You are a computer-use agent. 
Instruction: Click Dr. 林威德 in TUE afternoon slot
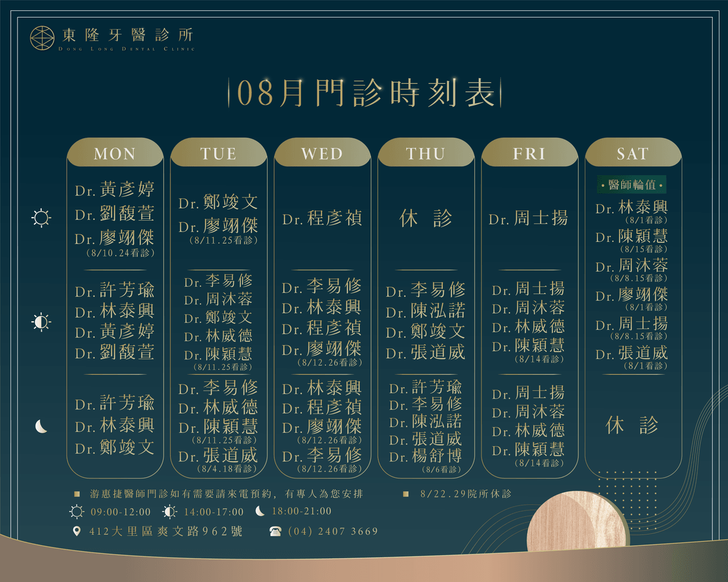[x=218, y=336]
